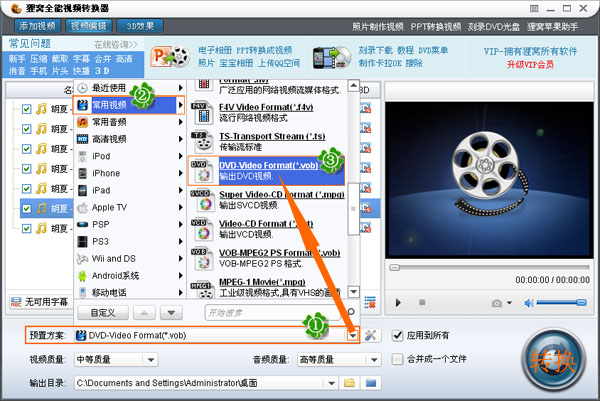This screenshot has width=600, height=401.
Task: Open 狸窝苹果助手 link
Action: click(553, 26)
